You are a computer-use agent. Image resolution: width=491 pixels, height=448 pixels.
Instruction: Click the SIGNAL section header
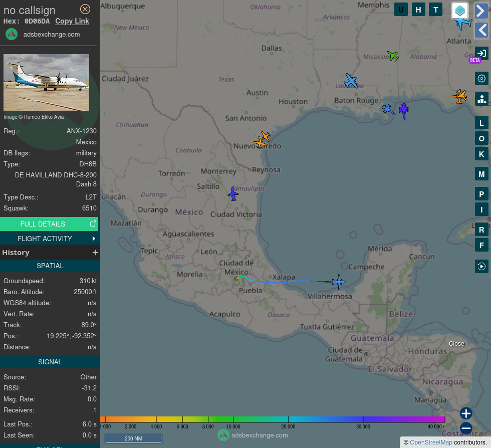point(50,362)
